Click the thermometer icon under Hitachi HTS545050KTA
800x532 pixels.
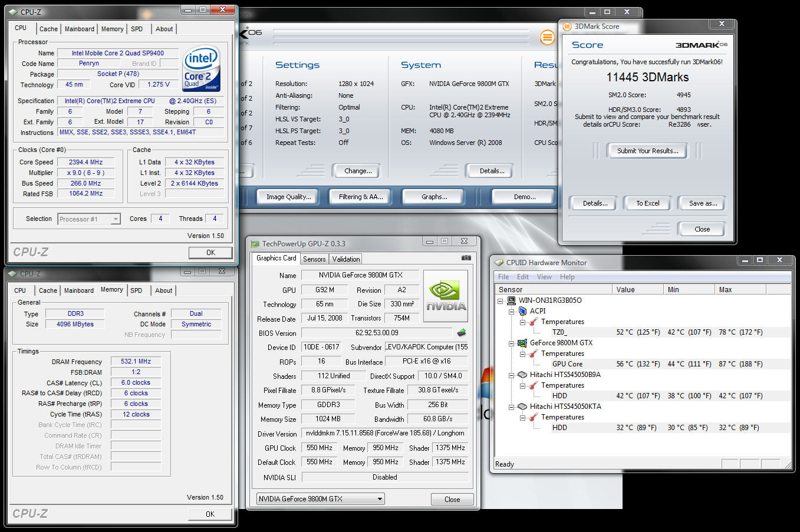pos(533,417)
